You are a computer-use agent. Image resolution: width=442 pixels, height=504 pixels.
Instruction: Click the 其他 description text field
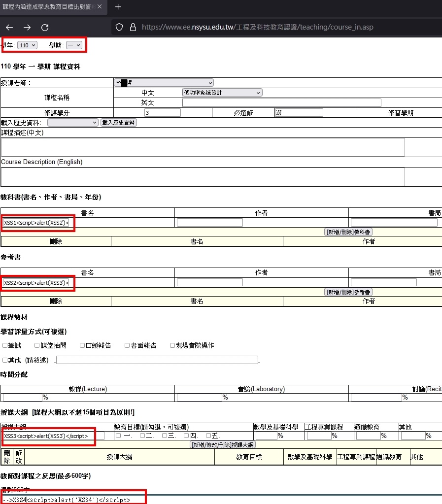(x=157, y=360)
